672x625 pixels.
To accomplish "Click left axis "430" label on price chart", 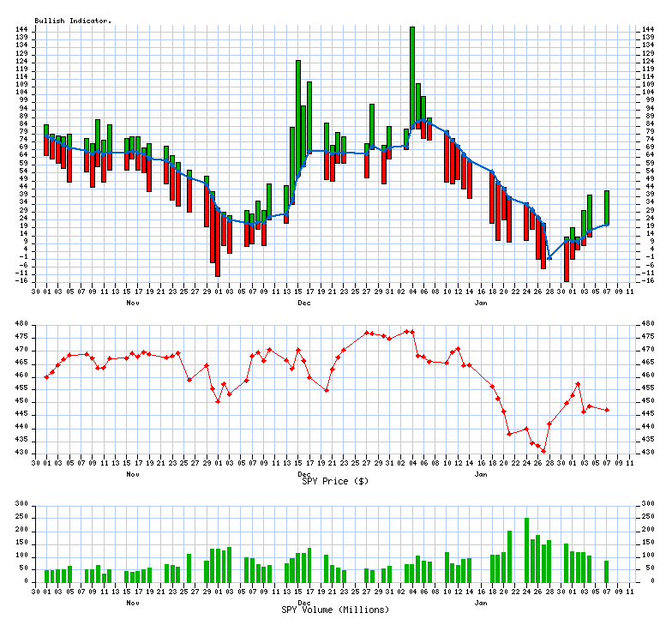I will click(24, 453).
